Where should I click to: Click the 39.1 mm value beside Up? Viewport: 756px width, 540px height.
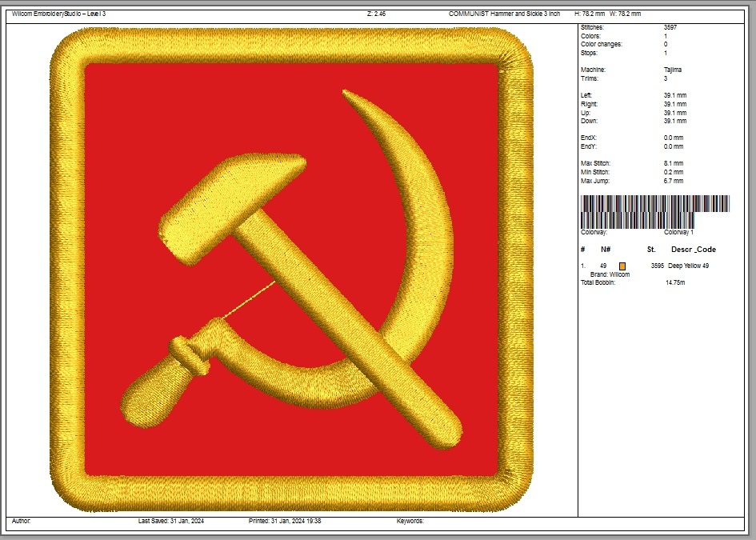[675, 113]
